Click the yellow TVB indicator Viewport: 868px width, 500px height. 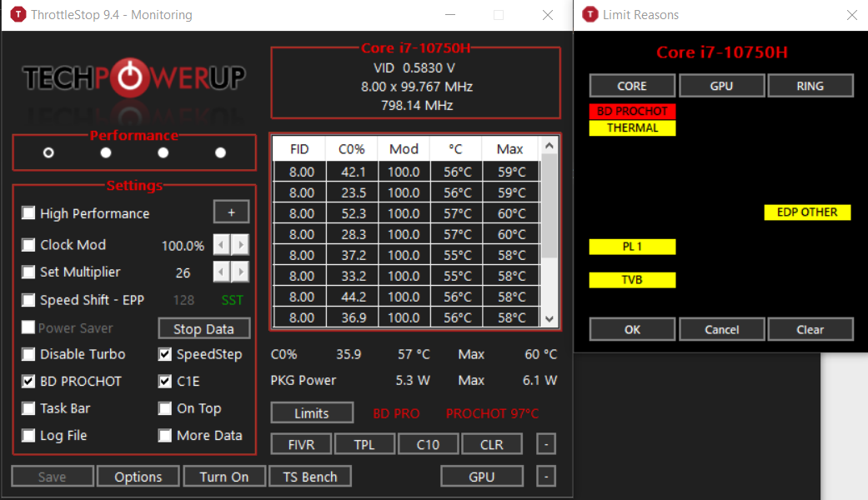tap(632, 280)
